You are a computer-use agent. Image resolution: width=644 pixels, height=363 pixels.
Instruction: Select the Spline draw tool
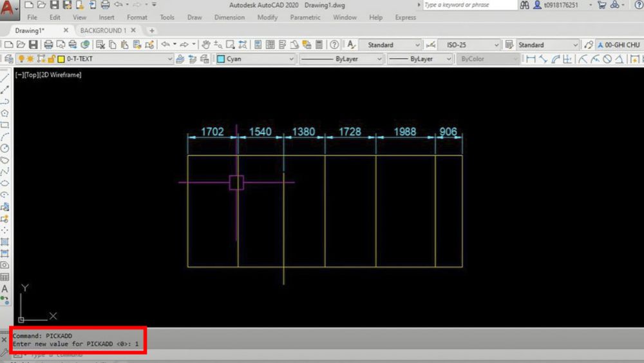[5, 172]
